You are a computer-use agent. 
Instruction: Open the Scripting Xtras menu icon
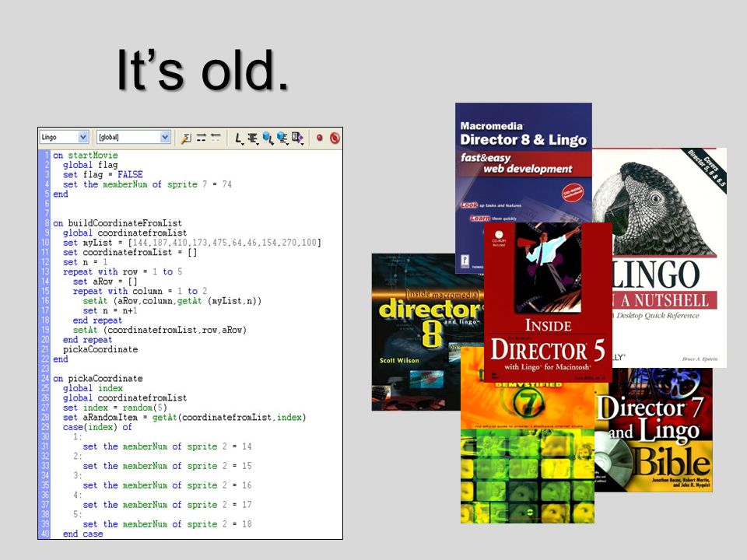pyautogui.click(x=298, y=138)
